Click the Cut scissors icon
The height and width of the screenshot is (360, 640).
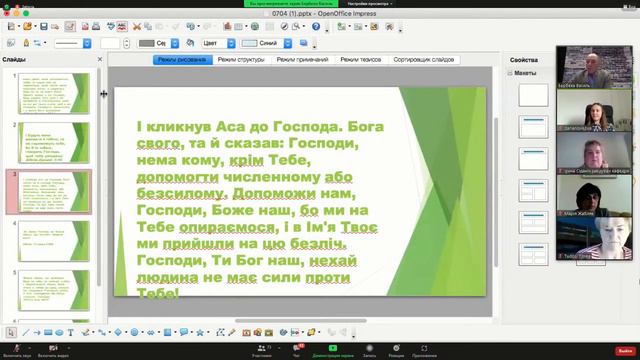click(x=137, y=27)
